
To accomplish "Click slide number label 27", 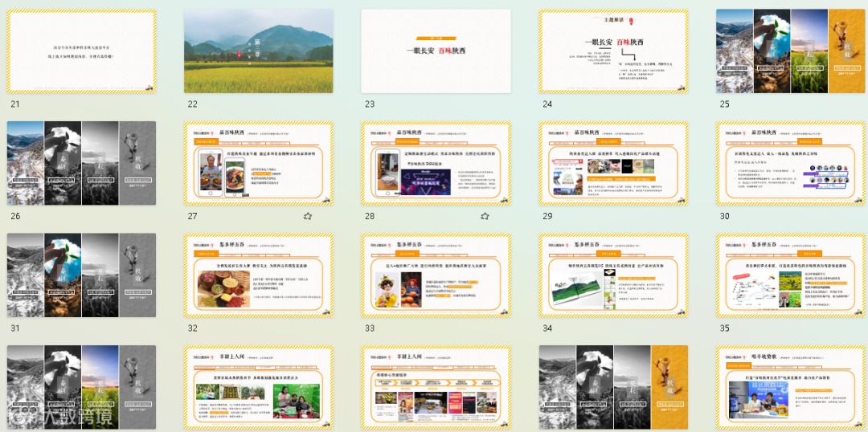I will [x=192, y=216].
